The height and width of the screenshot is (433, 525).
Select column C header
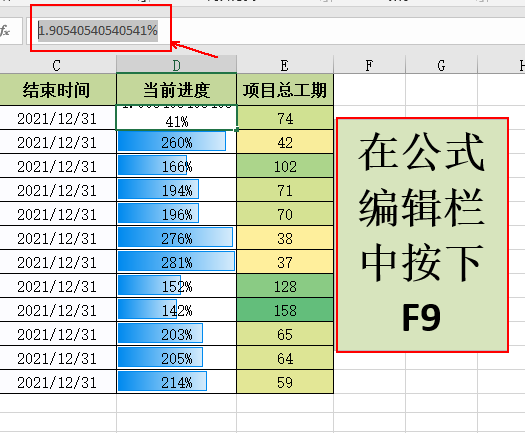57,65
